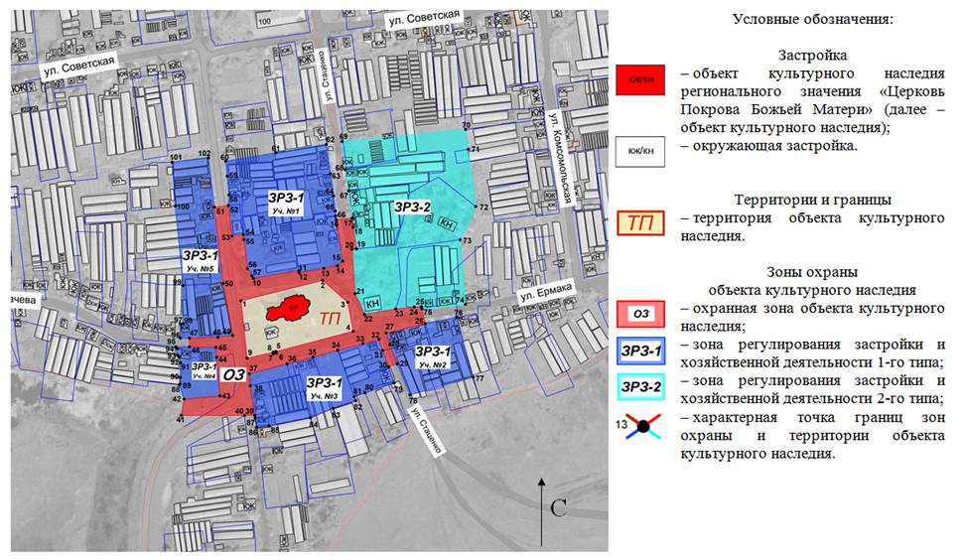Click the Застройка legend heading

(811, 56)
